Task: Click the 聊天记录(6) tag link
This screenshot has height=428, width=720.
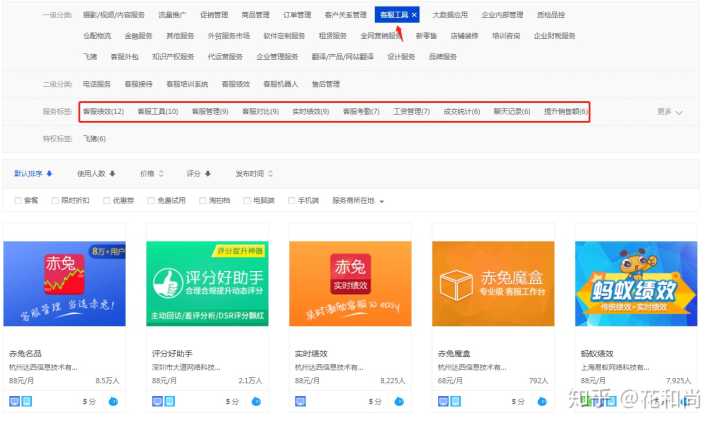Action: point(512,111)
